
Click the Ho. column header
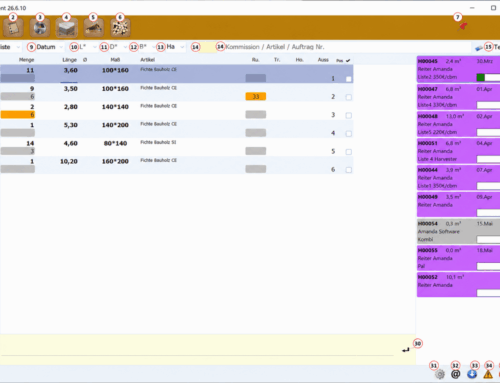click(x=299, y=60)
